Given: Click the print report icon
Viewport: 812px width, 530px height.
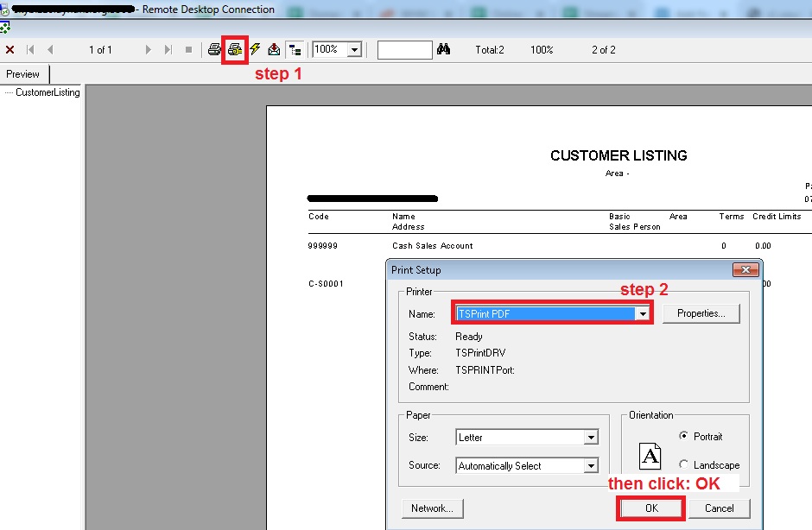Looking at the screenshot, I should click(x=215, y=50).
